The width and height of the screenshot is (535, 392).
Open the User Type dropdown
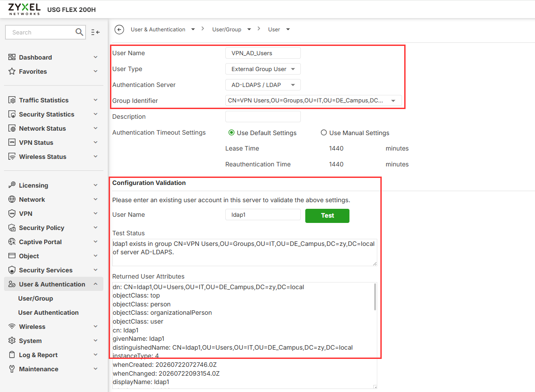point(263,69)
